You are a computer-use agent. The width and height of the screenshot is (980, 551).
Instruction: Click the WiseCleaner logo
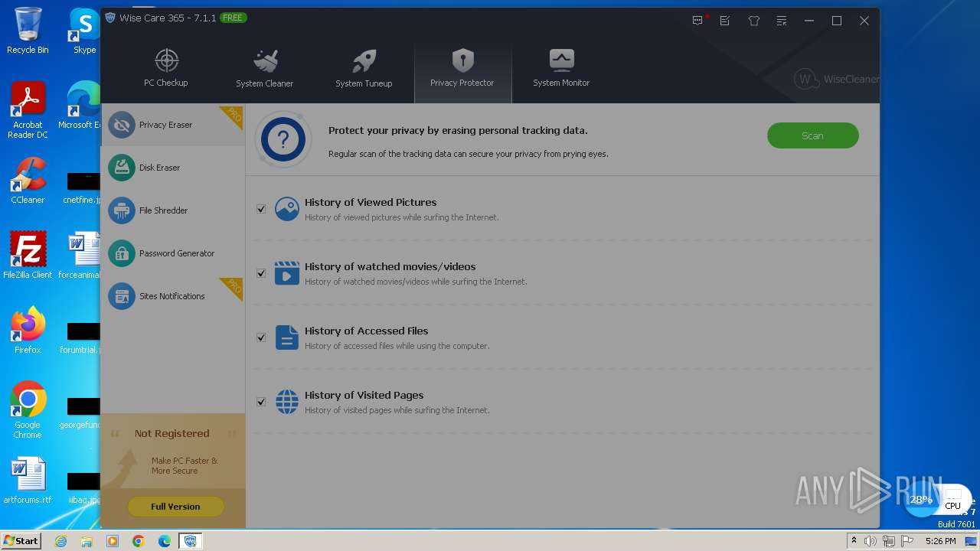(x=837, y=79)
